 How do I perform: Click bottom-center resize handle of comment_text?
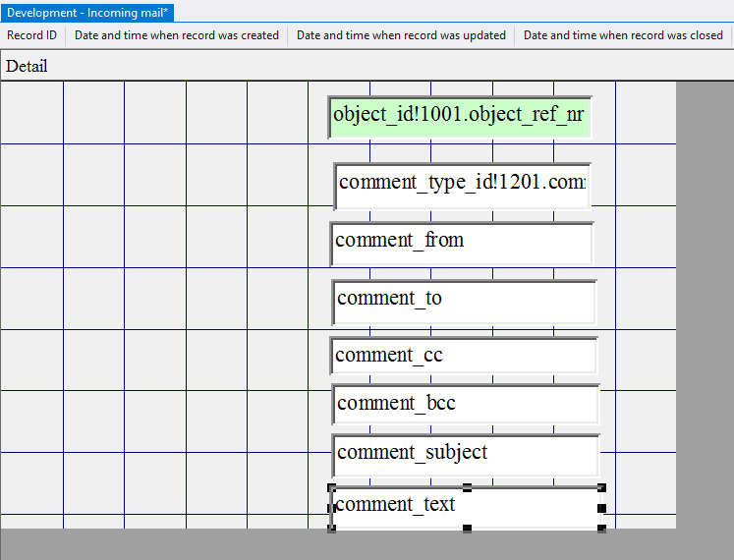(x=467, y=529)
